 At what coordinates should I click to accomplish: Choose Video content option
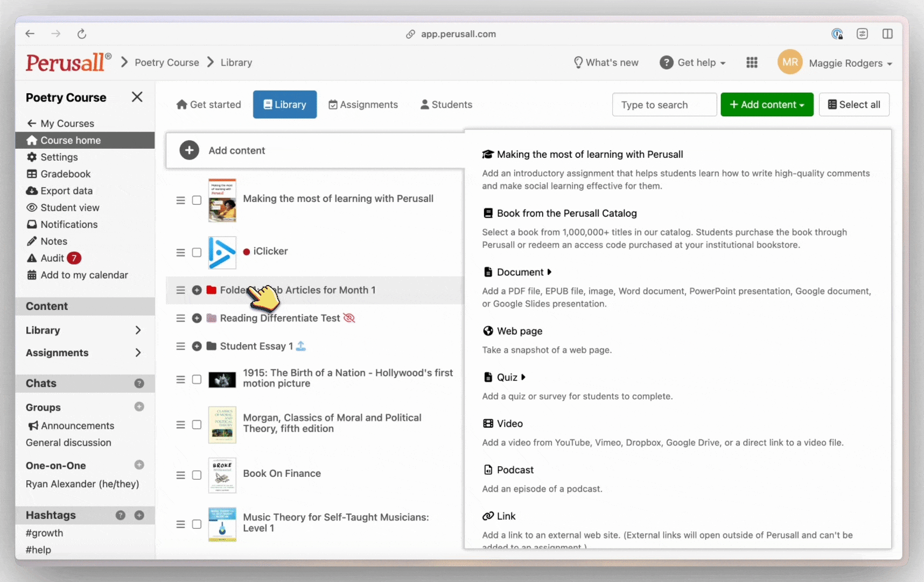(x=503, y=424)
